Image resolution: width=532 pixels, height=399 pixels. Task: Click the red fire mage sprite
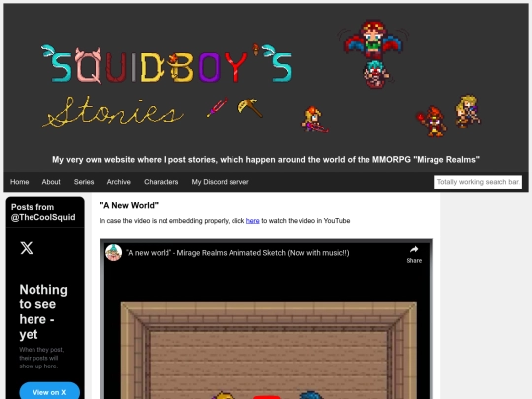click(x=432, y=121)
